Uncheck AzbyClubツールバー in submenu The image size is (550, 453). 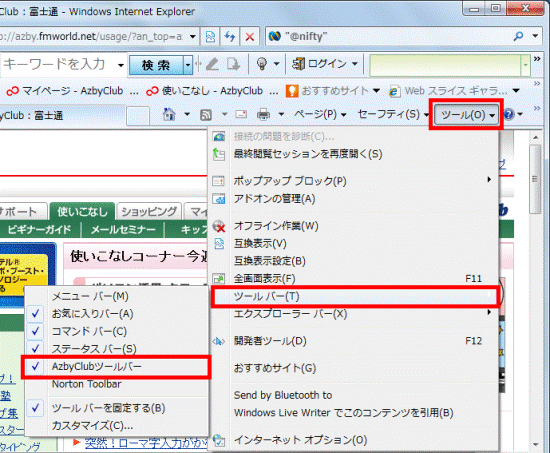coord(117,366)
